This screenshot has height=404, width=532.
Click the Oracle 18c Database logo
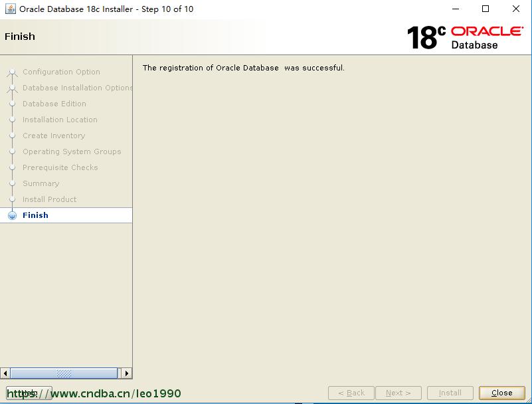(465, 37)
